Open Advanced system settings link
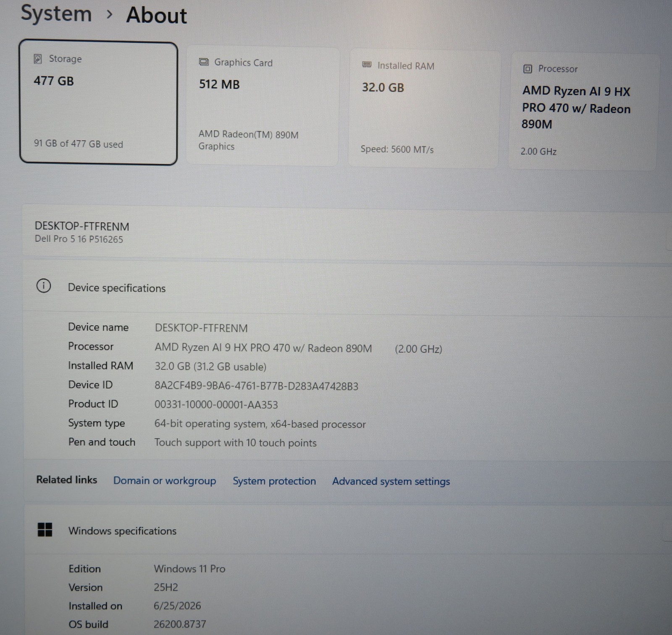 tap(391, 481)
